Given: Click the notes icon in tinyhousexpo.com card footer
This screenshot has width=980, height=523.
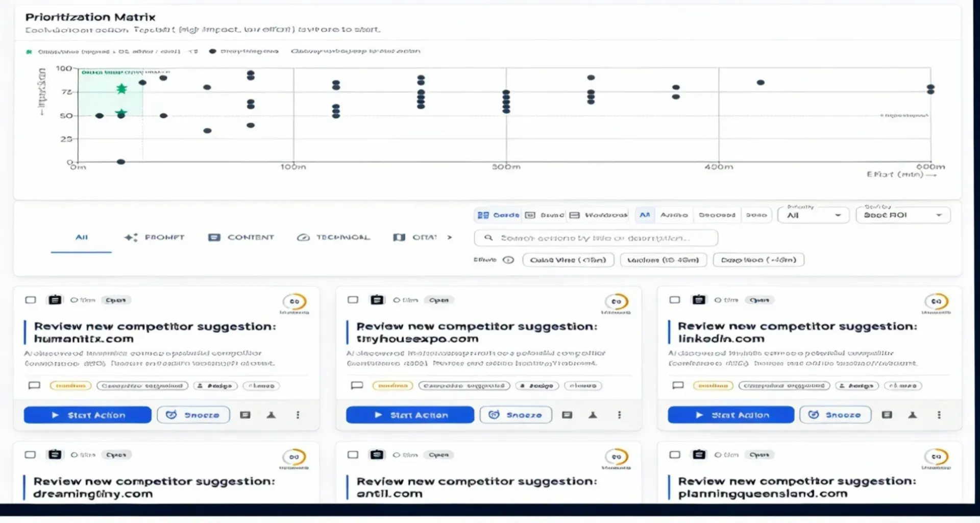Looking at the screenshot, I should click(x=567, y=415).
